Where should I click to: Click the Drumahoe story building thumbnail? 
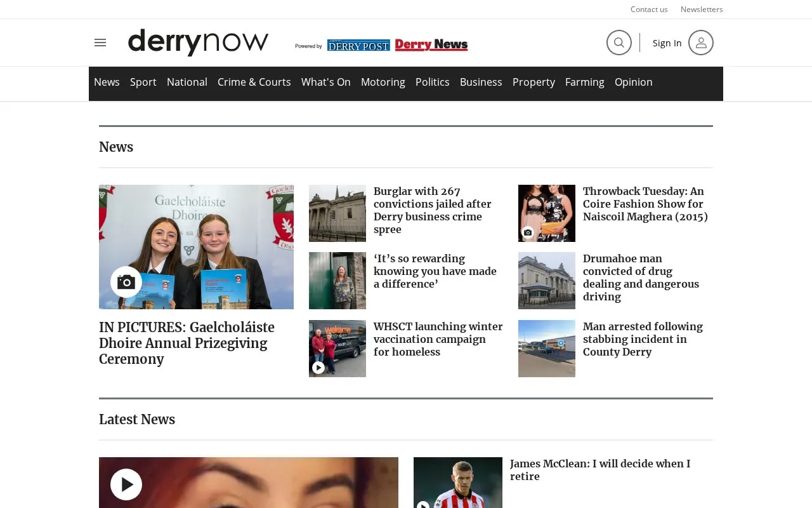click(x=547, y=281)
